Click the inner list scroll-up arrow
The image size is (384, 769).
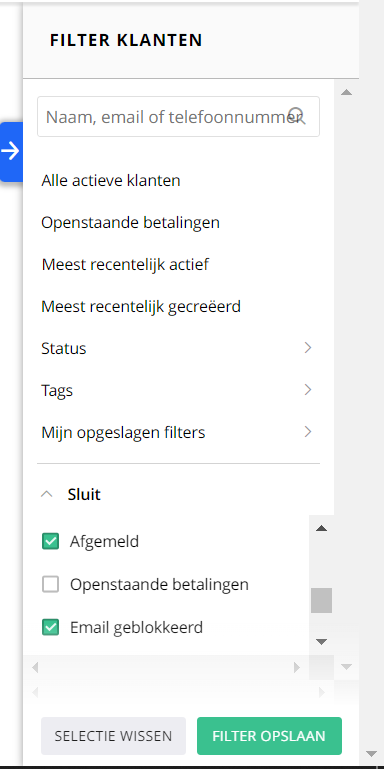click(321, 528)
